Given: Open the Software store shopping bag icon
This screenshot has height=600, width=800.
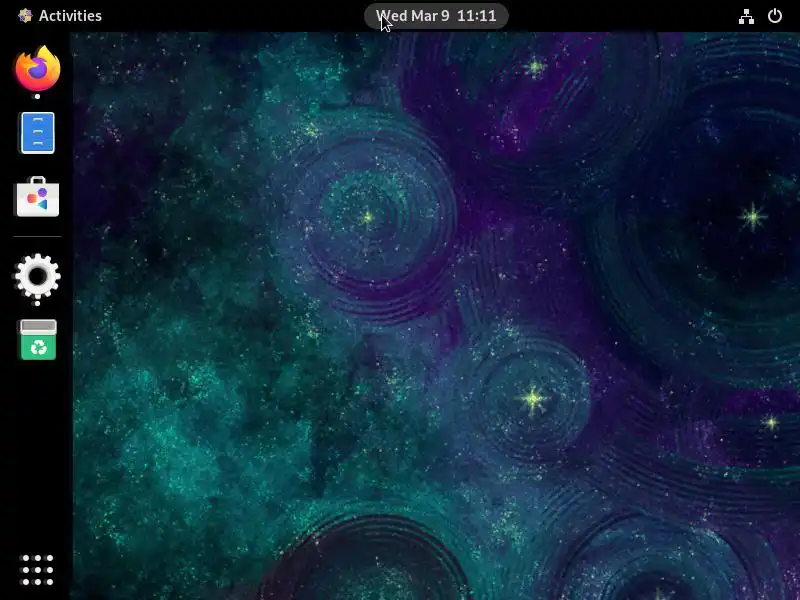Looking at the screenshot, I should click(x=38, y=197).
